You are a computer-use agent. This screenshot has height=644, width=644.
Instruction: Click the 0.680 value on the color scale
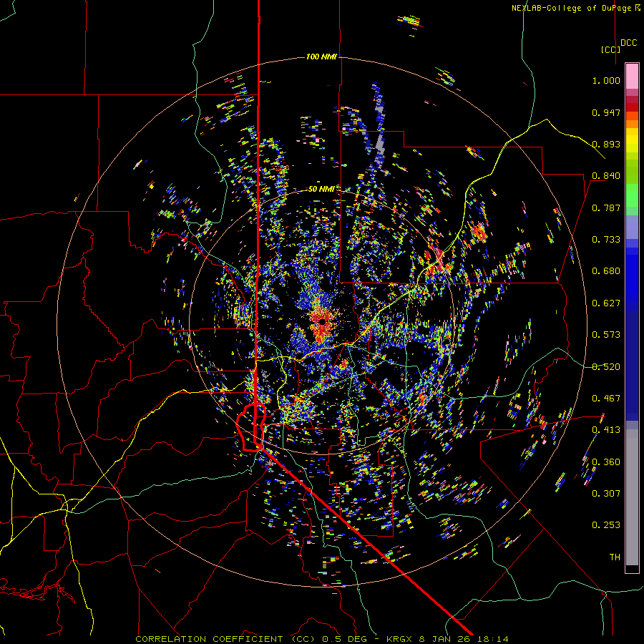click(606, 271)
